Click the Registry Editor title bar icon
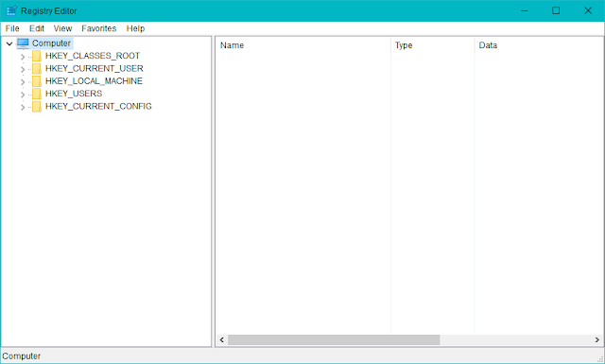The width and height of the screenshot is (605, 364). [x=11, y=10]
